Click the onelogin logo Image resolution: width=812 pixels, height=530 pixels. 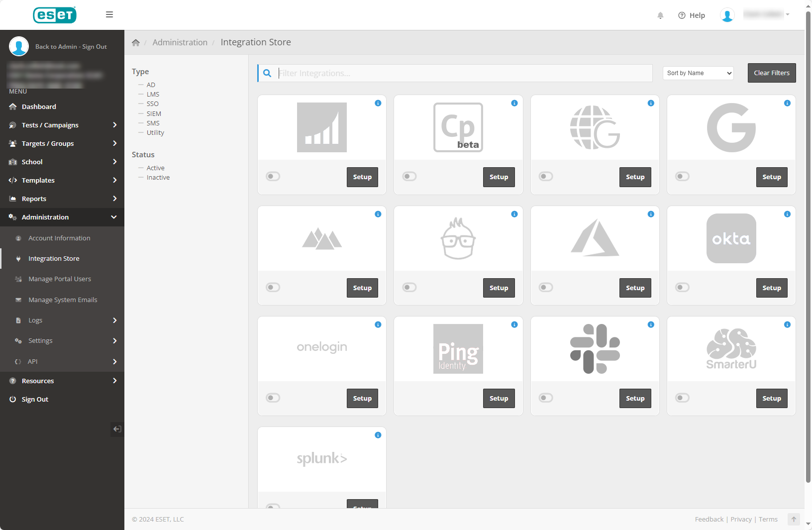point(322,347)
